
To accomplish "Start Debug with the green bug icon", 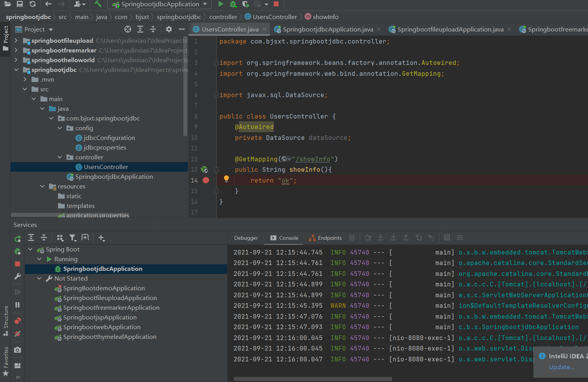I will click(233, 4).
